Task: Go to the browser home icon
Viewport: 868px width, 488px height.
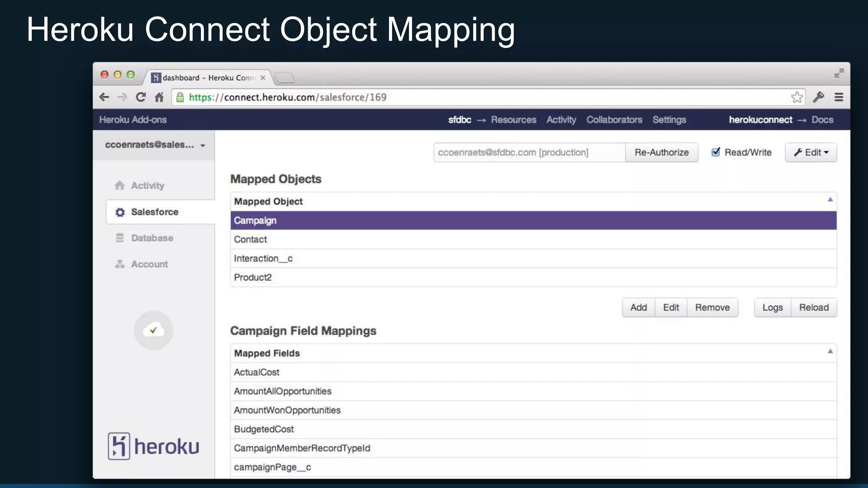Action: click(159, 97)
